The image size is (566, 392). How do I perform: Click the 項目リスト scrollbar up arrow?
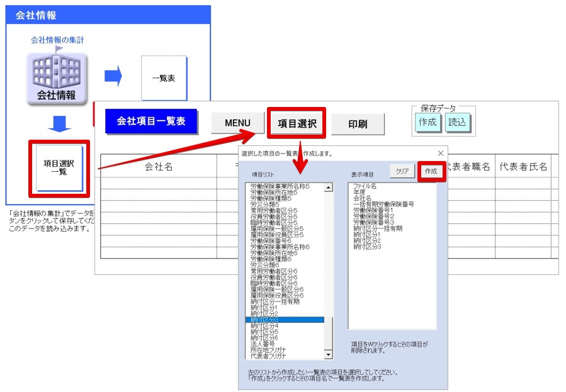pyautogui.click(x=329, y=187)
